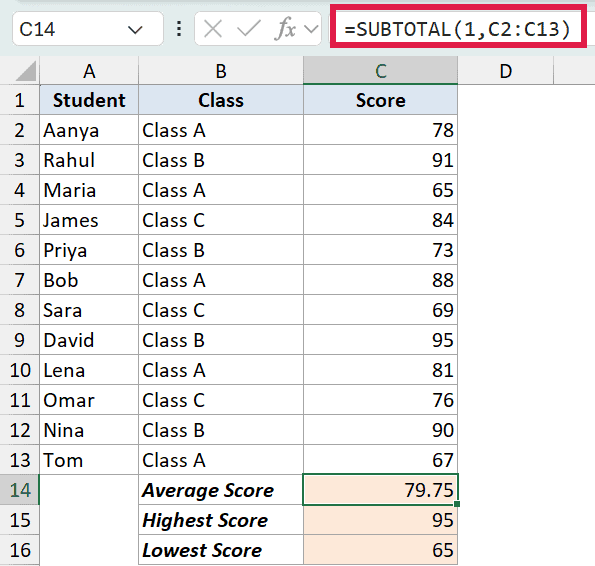Select row 1 header
Image resolution: width=595 pixels, height=566 pixels.
(19, 100)
